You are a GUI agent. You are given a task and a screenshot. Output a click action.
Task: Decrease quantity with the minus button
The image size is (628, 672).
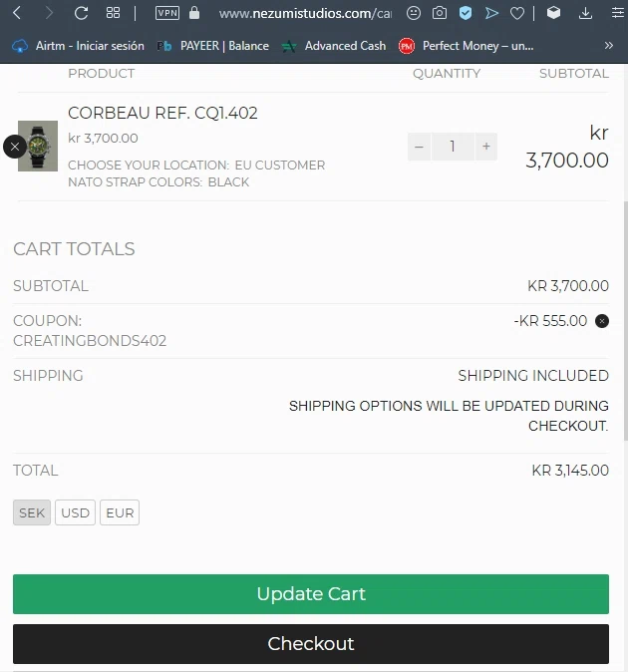tap(419, 147)
